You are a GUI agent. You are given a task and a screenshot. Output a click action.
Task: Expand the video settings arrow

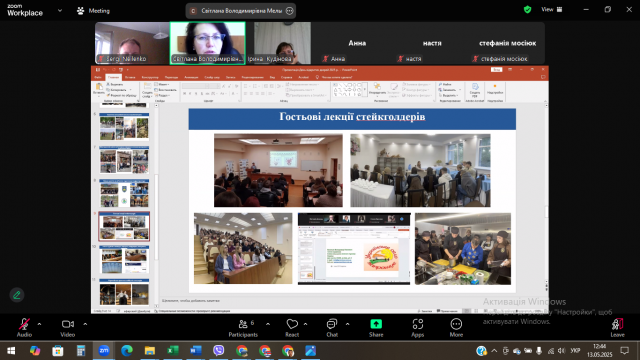85,324
